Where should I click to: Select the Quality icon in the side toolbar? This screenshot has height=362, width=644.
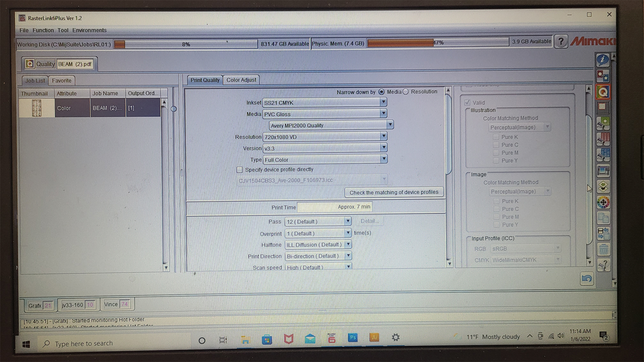(x=603, y=92)
